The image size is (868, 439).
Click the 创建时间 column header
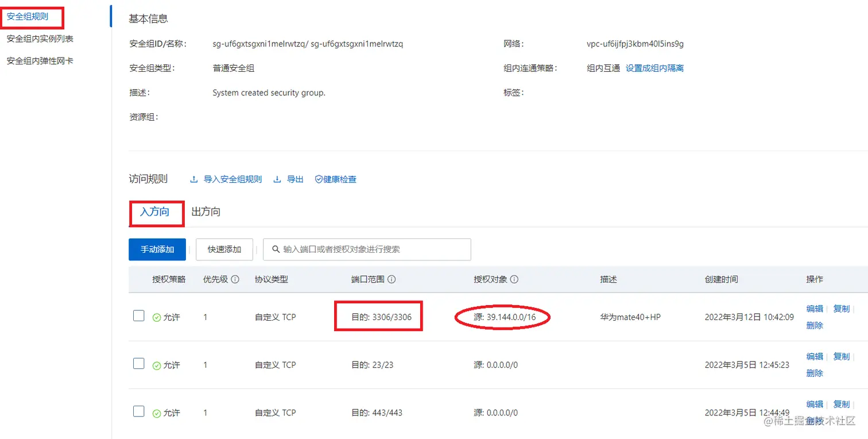[721, 279]
